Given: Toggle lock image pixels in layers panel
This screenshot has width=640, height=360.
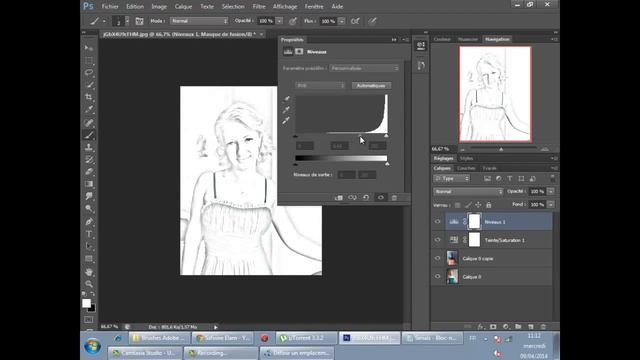Looking at the screenshot, I should 468,205.
